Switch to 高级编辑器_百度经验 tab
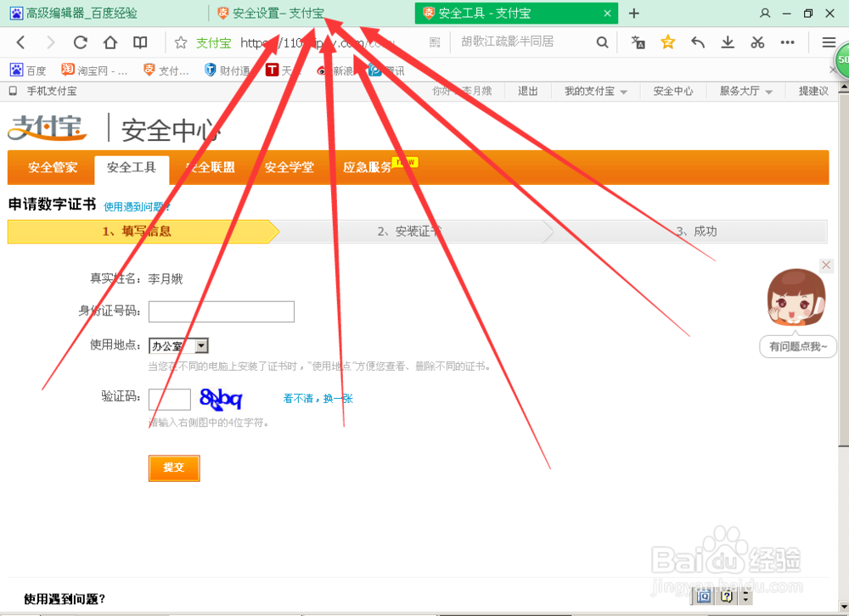Screen dimensions: 849x616 coord(74,13)
